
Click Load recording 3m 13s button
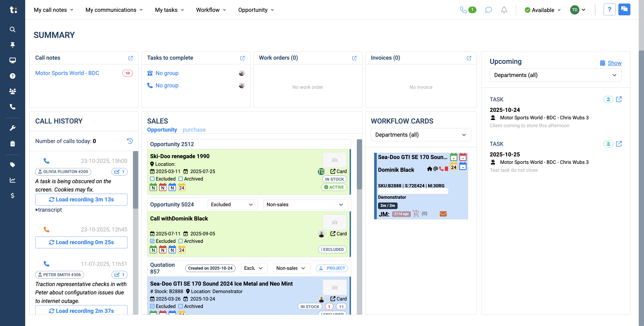pos(81,200)
